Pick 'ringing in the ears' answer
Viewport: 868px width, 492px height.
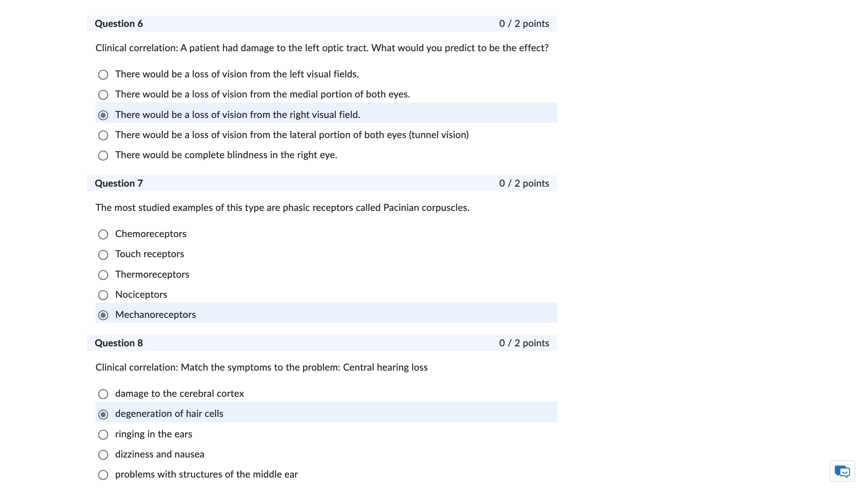(103, 434)
